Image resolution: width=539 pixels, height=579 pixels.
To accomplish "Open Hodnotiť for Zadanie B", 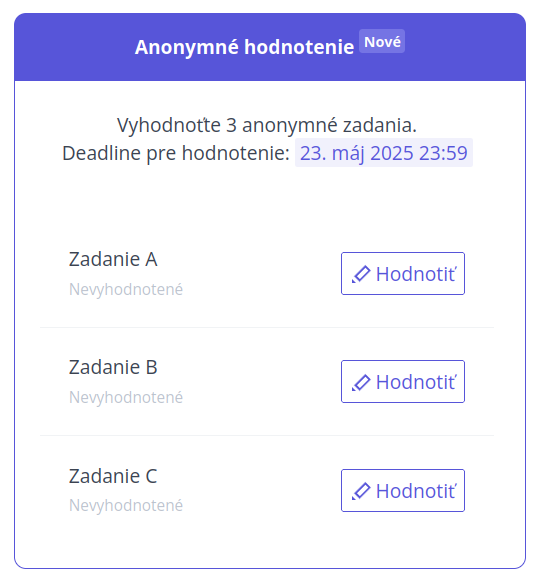I will point(403,381).
